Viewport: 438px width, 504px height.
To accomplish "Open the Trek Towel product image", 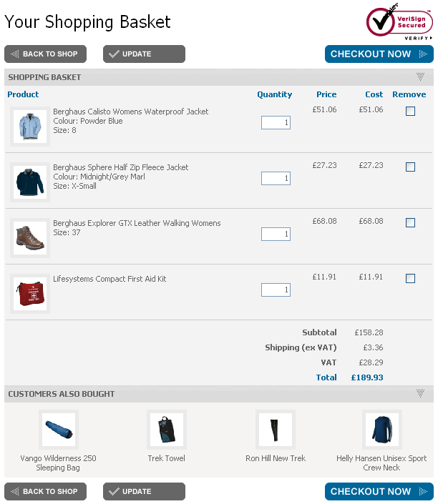I will click(x=166, y=430).
